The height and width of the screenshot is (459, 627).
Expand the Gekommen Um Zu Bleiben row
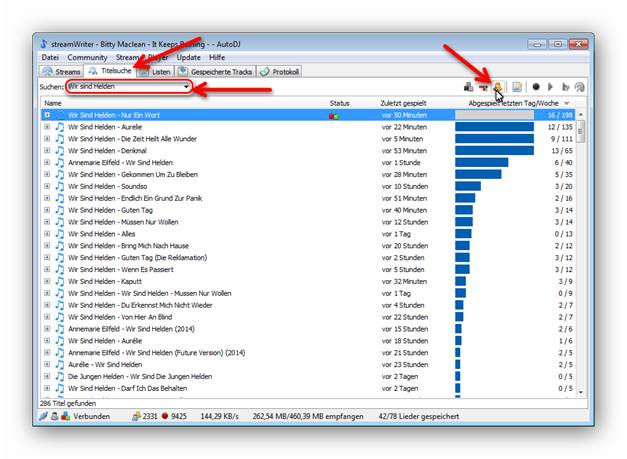pos(47,174)
